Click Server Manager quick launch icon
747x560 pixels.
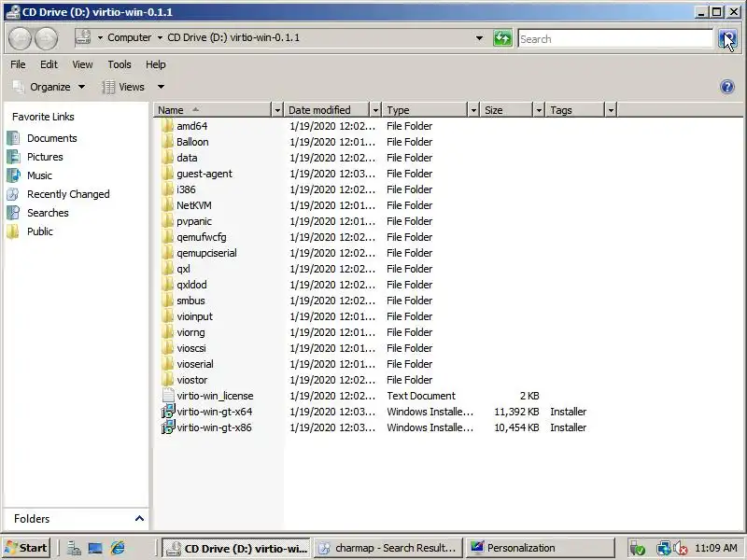click(74, 548)
